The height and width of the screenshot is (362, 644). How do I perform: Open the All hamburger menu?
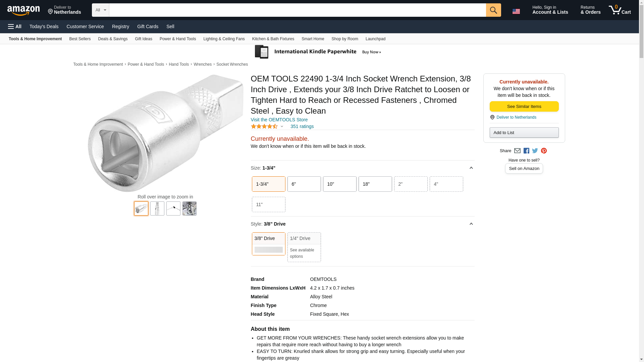point(15,26)
